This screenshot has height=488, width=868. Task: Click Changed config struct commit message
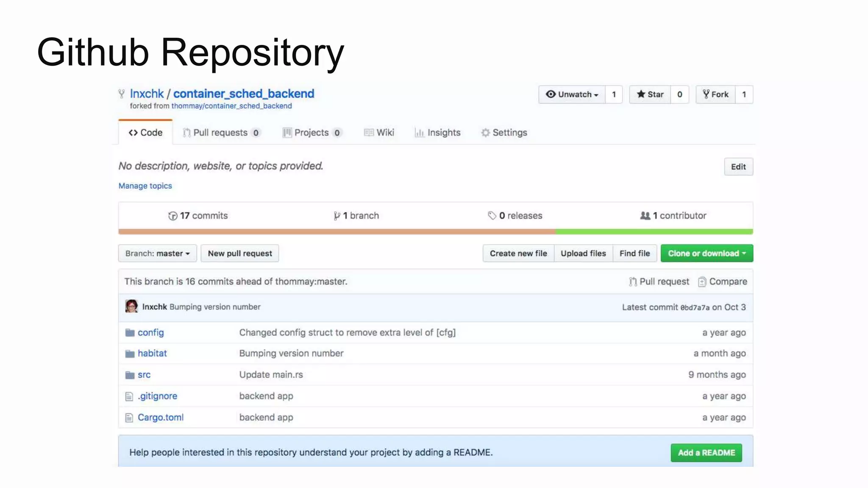click(348, 333)
